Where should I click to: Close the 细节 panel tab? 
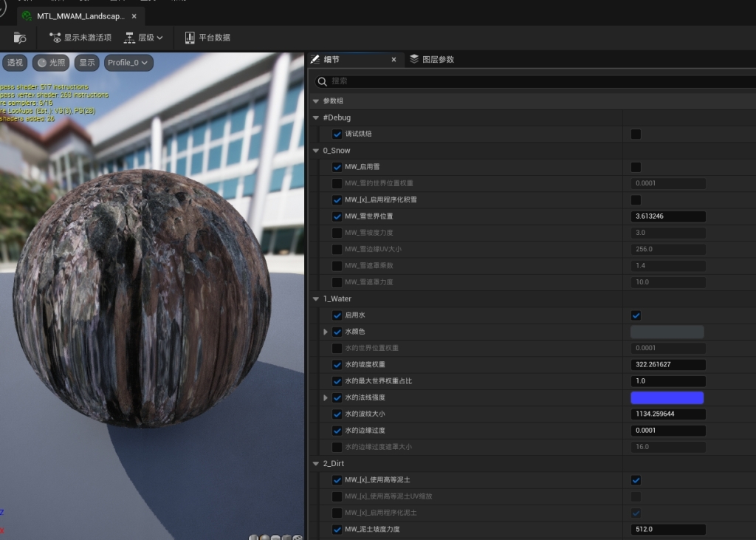point(394,59)
